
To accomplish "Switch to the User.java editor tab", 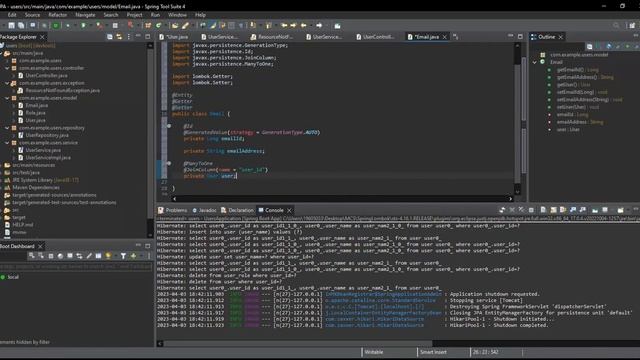I will [175, 37].
